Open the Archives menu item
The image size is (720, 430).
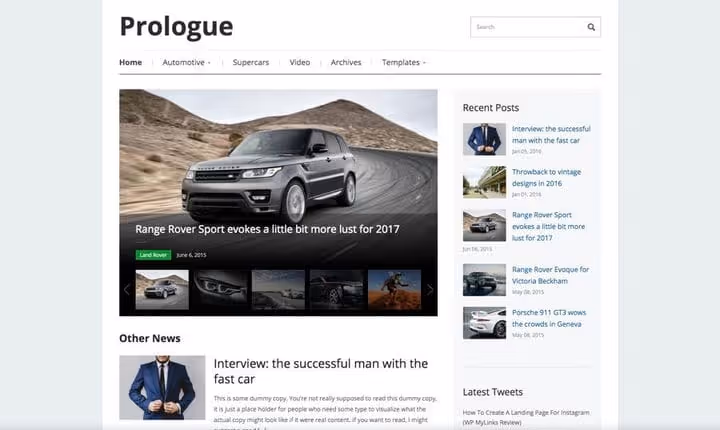[346, 62]
